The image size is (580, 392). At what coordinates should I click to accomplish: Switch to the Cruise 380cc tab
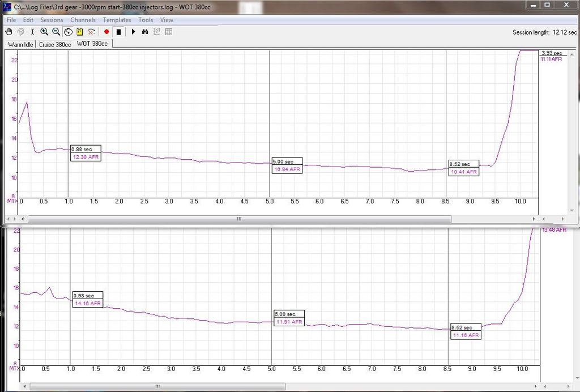click(x=55, y=44)
